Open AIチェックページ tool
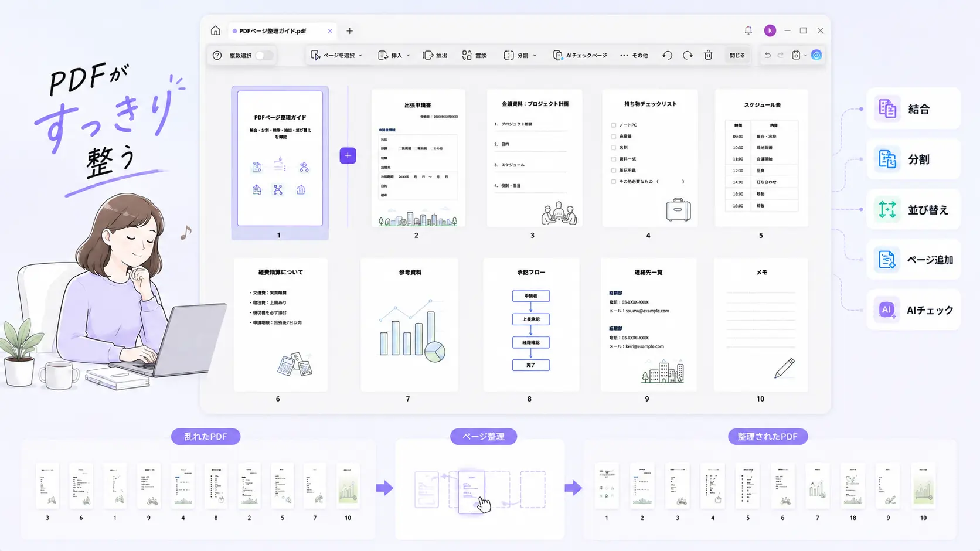980x551 pixels. (x=580, y=55)
